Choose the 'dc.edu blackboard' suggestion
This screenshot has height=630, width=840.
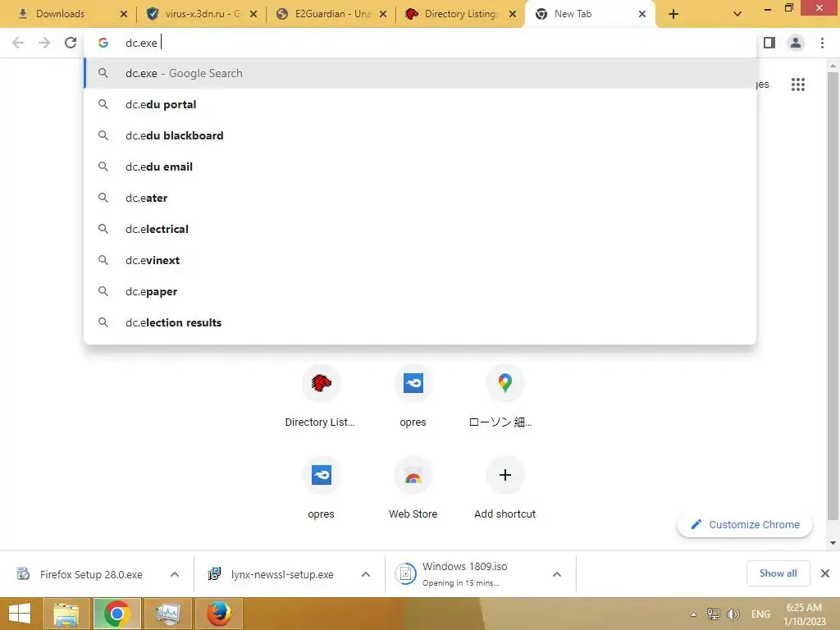pos(420,135)
